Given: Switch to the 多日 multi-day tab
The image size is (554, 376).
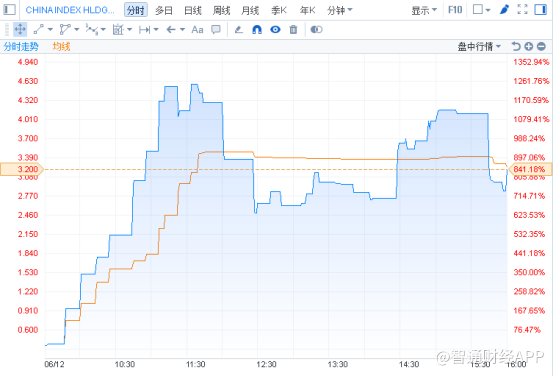Looking at the screenshot, I should [164, 10].
